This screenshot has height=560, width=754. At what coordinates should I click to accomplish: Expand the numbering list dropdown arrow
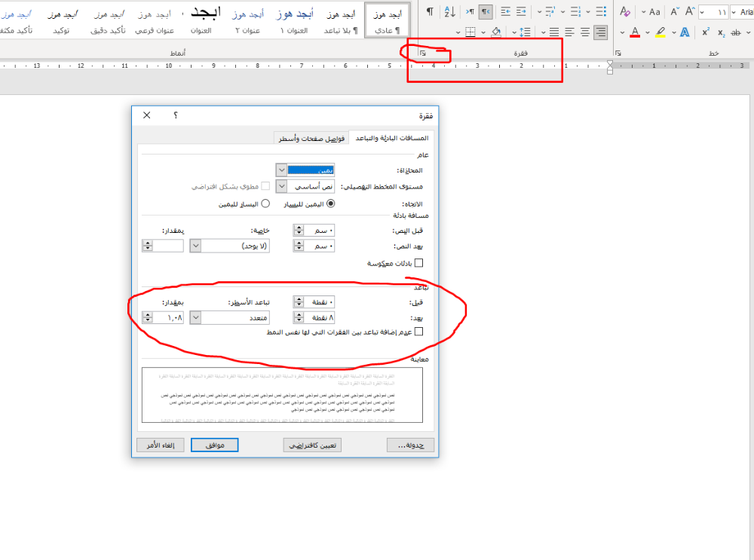pos(563,12)
